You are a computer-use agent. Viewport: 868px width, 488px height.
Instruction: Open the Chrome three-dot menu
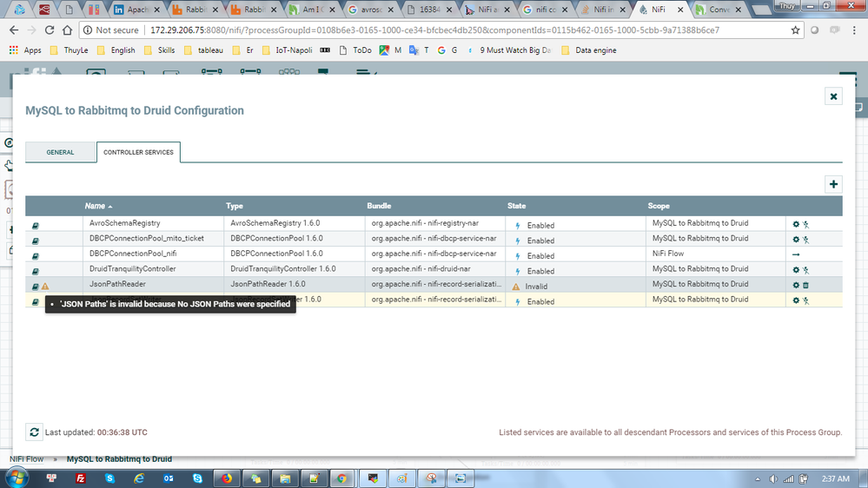[x=854, y=30]
